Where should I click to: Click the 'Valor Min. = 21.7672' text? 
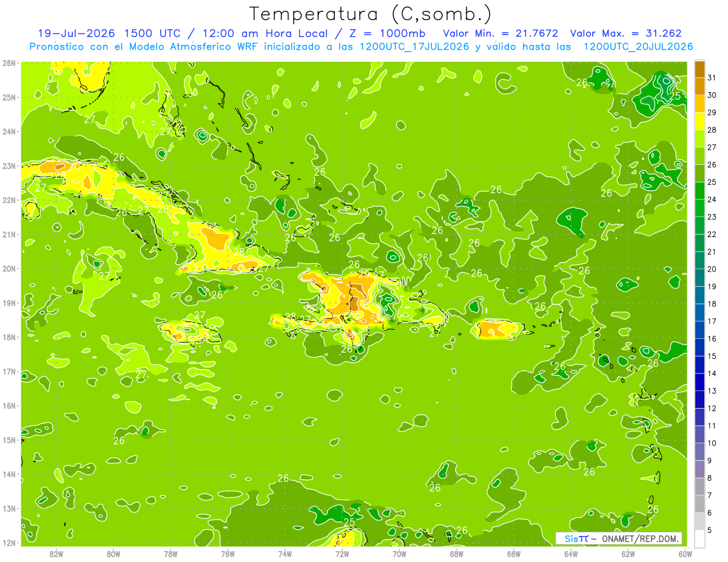pos(501,33)
